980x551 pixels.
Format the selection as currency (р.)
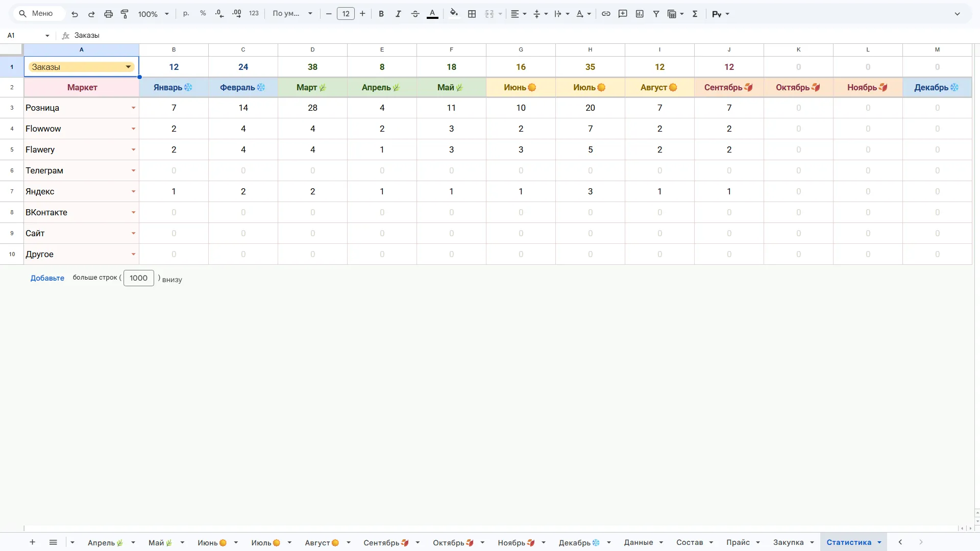[x=186, y=14]
